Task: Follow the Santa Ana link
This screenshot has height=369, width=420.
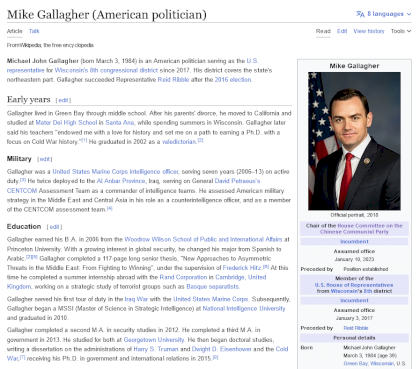Action: (119, 123)
